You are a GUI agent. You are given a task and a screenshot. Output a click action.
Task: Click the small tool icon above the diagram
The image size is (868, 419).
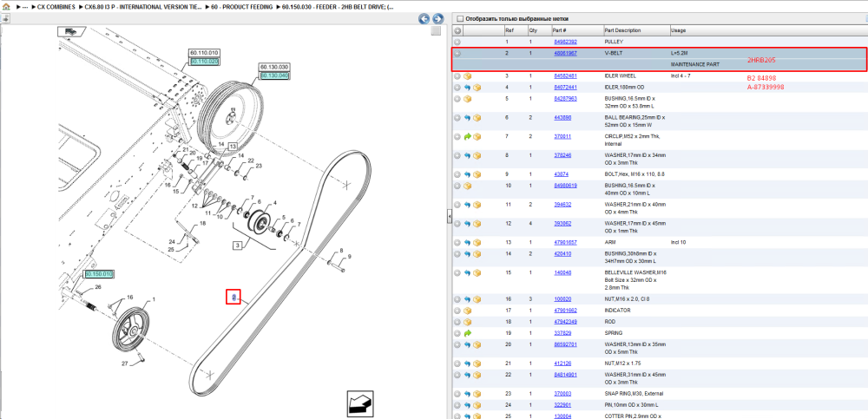click(5, 18)
